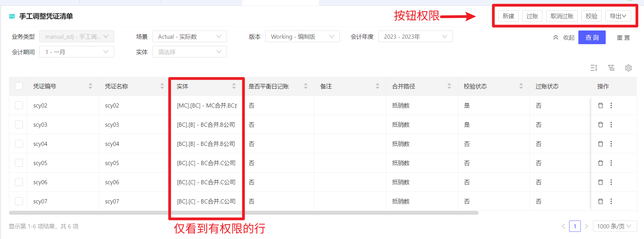Adjust row height density icon

click(594, 68)
